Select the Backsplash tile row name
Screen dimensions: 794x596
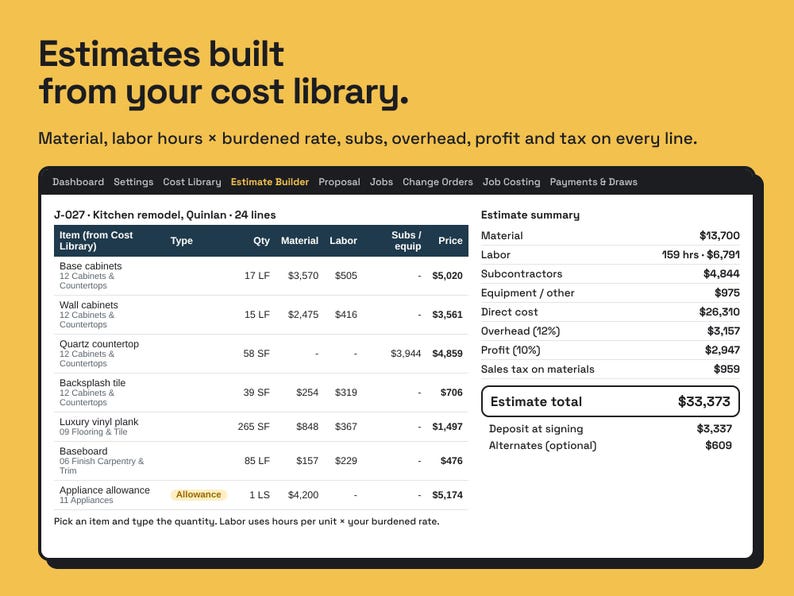93,383
